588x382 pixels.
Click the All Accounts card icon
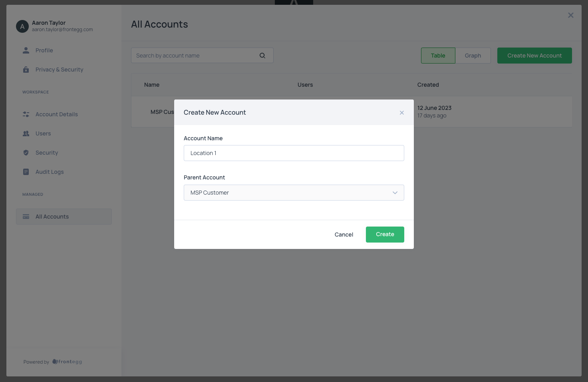click(x=26, y=217)
